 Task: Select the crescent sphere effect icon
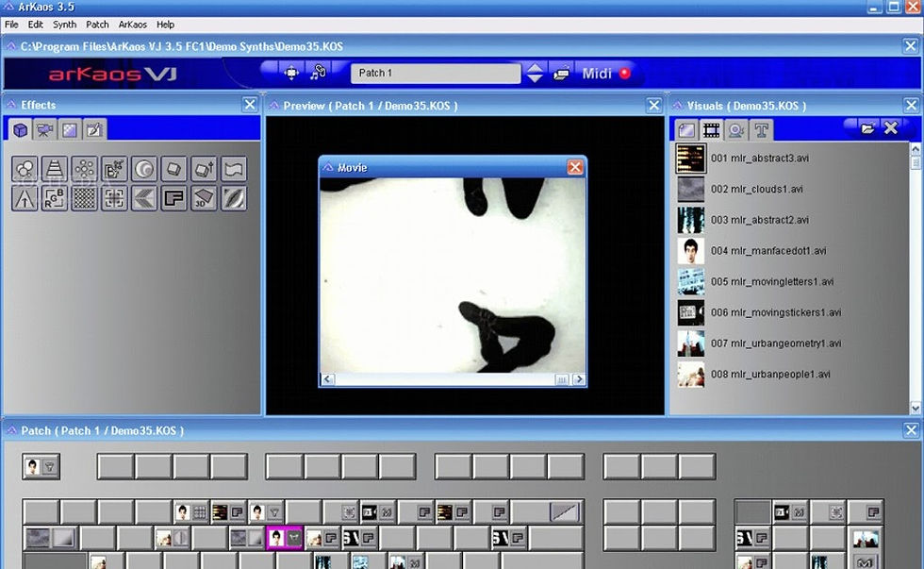144,169
